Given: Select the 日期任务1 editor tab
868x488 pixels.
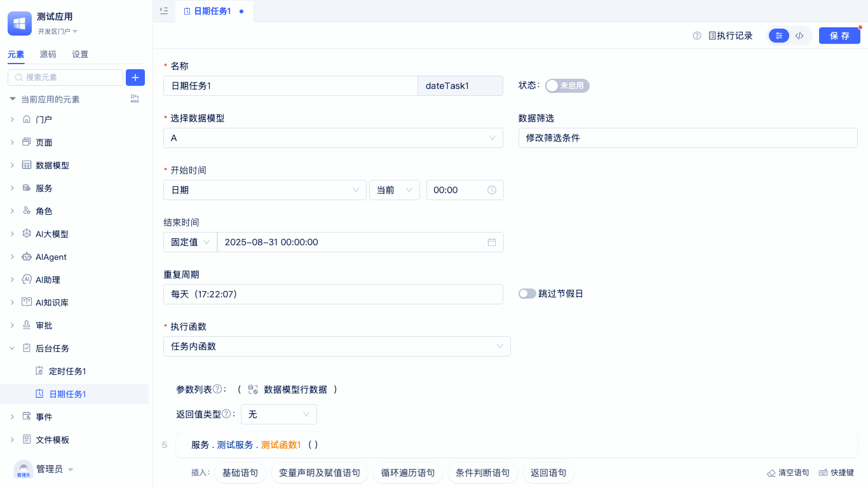Looking at the screenshot, I should tap(214, 11).
